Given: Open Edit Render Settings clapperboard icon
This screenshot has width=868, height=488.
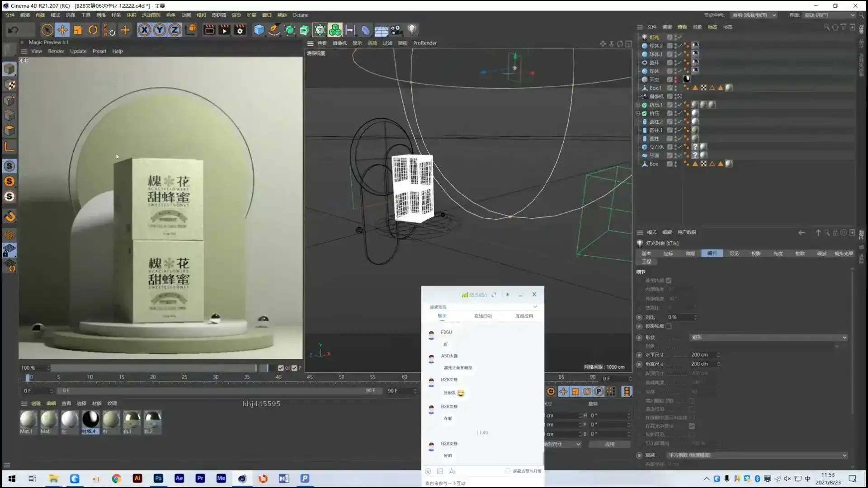Looking at the screenshot, I should pos(240,30).
